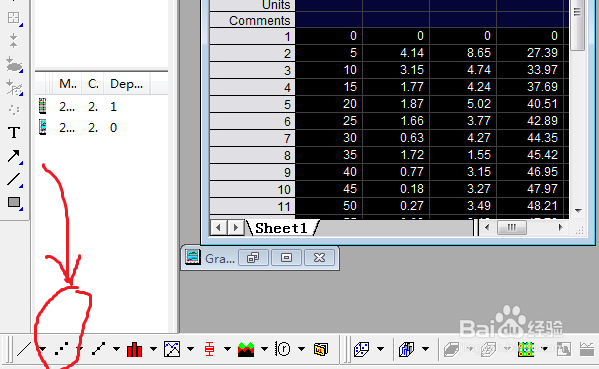599x369 pixels.
Task: Create a Polar plot
Action: (x=283, y=349)
